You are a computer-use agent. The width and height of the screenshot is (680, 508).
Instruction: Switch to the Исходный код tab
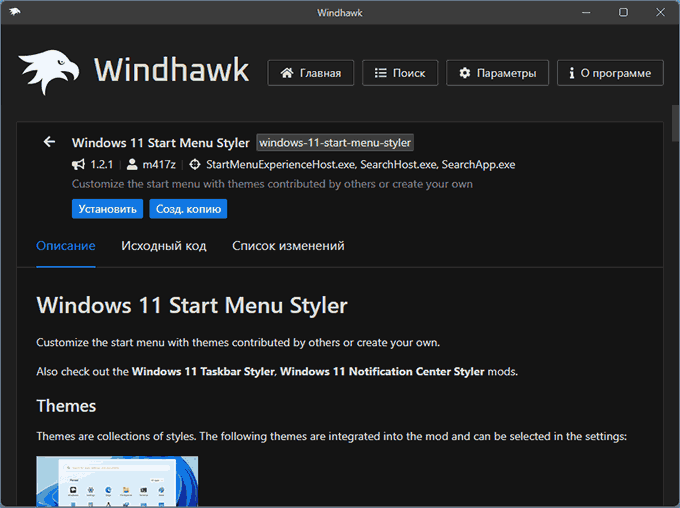(164, 246)
